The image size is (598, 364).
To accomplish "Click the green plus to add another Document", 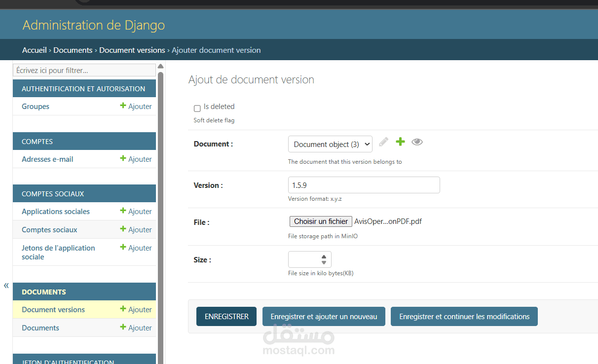I will coord(400,142).
